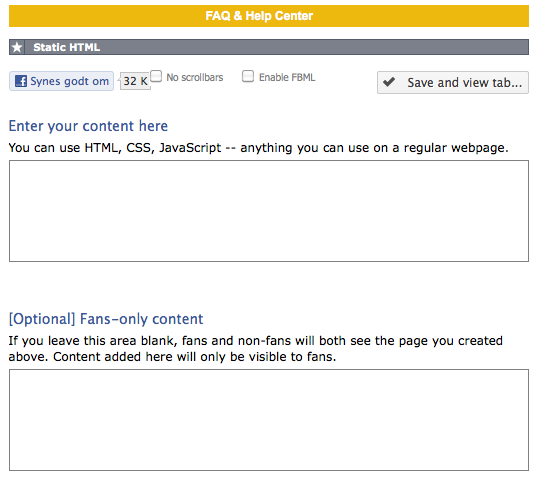Click the 32 K like count bubble

tap(135, 81)
